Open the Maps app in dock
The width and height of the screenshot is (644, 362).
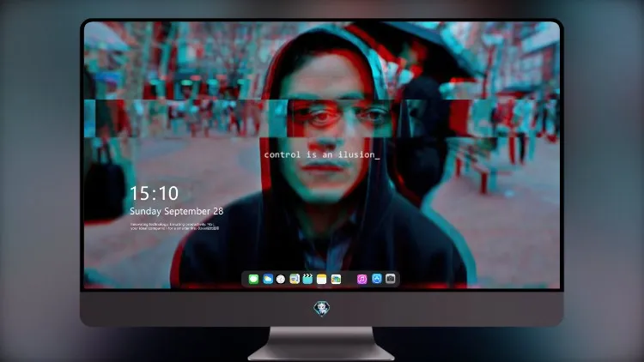295,279
